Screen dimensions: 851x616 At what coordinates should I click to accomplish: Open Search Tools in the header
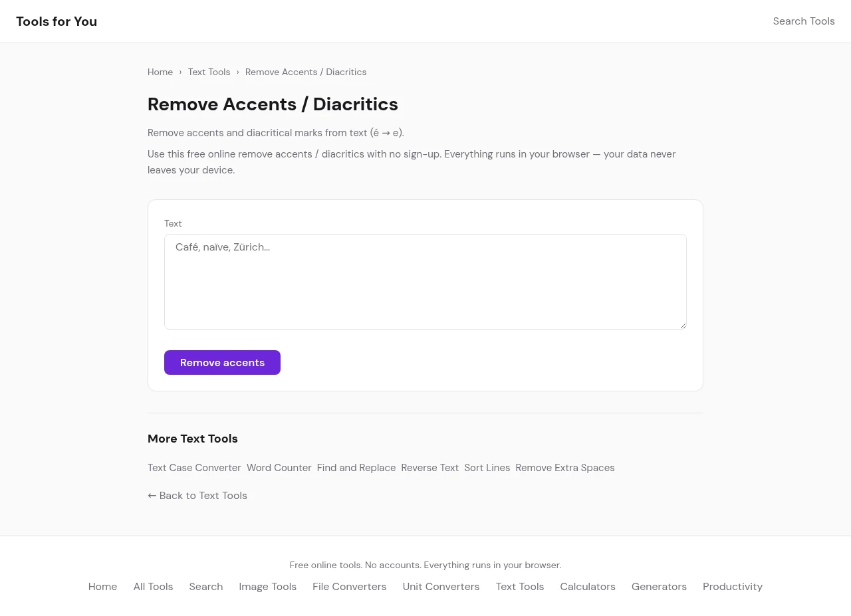point(803,21)
